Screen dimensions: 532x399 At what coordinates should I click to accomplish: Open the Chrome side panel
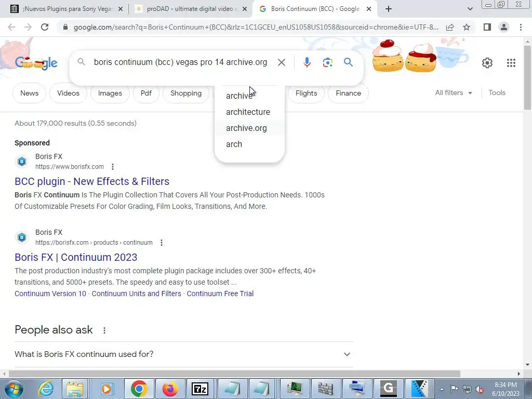pyautogui.click(x=487, y=27)
